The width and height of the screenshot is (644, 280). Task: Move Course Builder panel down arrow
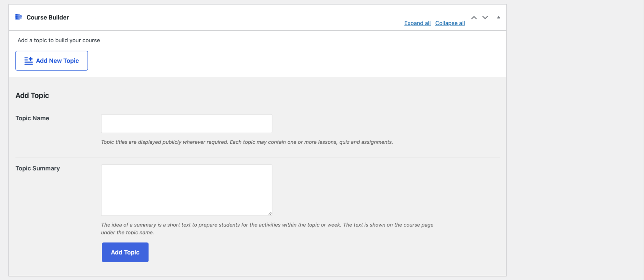(485, 18)
